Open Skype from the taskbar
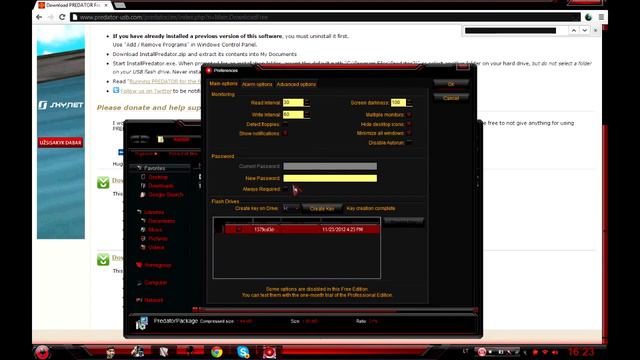 pos(243,352)
